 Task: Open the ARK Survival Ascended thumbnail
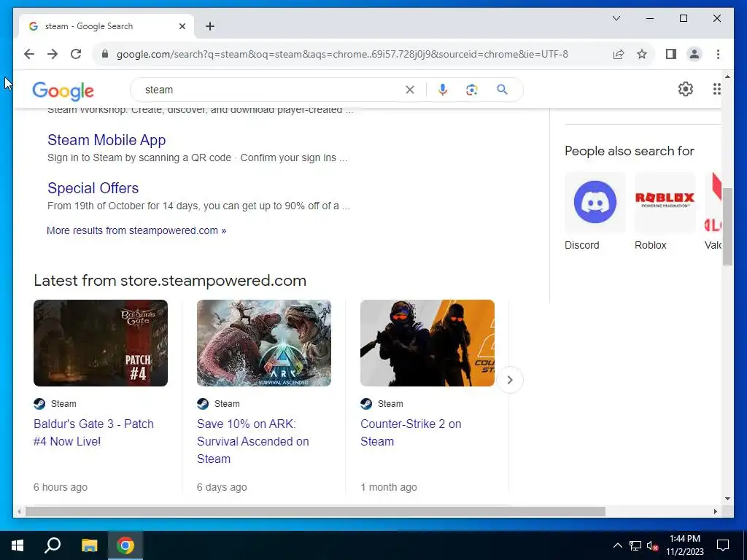click(264, 343)
